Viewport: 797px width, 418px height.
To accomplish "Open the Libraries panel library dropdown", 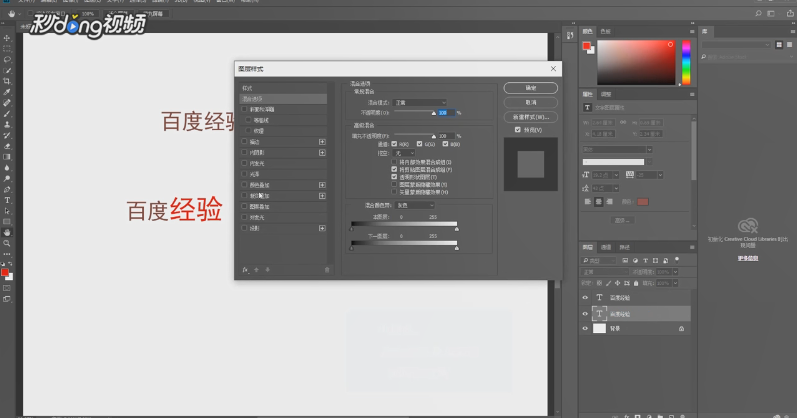I will coord(737,45).
